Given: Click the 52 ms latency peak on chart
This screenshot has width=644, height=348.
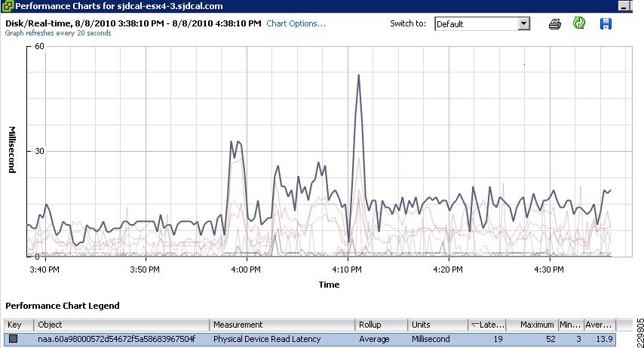Looking at the screenshot, I should point(358,75).
